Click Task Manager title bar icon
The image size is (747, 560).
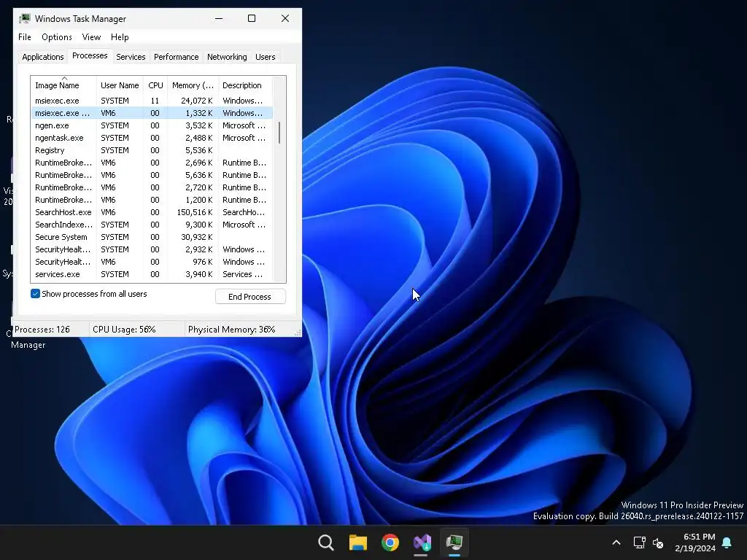[x=25, y=18]
